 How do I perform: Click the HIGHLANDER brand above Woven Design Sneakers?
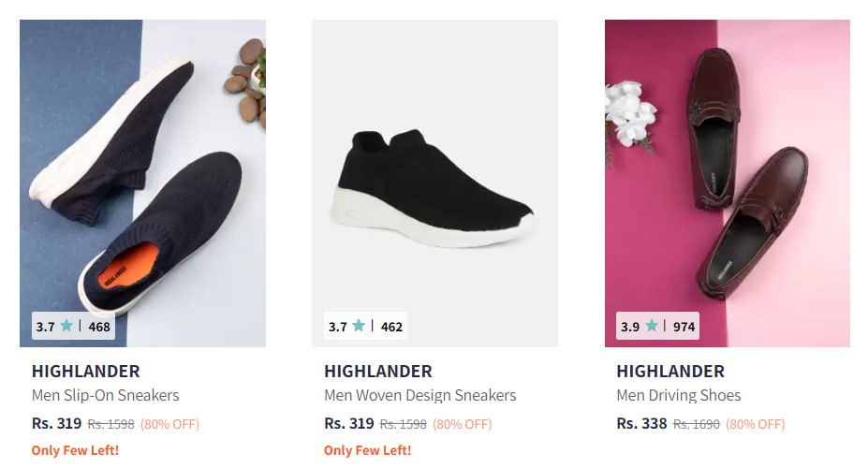point(378,372)
